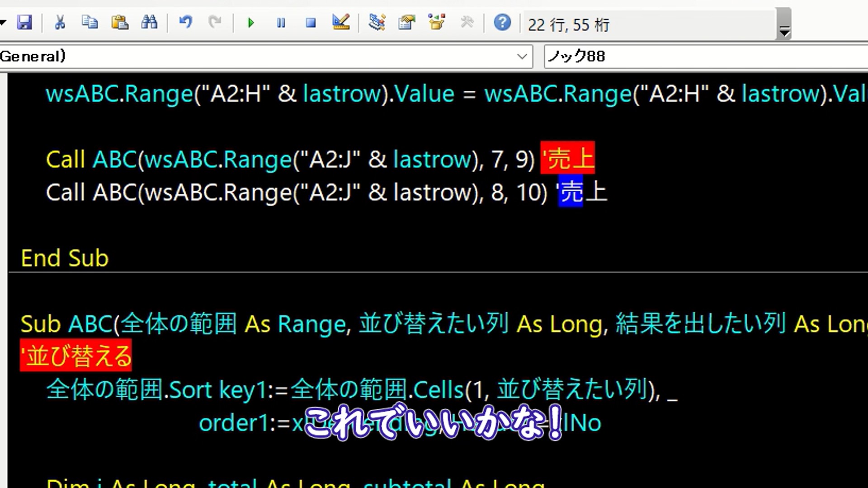Click the End Sub line in code
Viewport: 868px width, 488px height.
tap(65, 258)
